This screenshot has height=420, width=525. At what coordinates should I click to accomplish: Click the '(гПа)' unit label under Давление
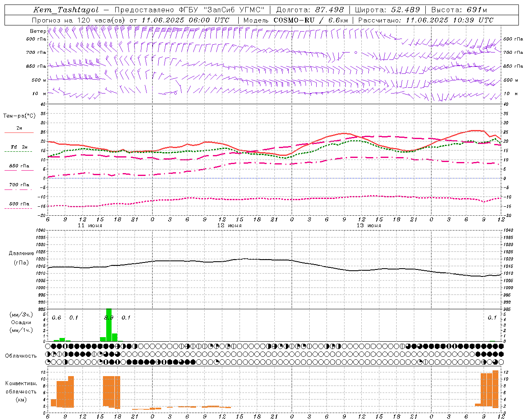21,262
